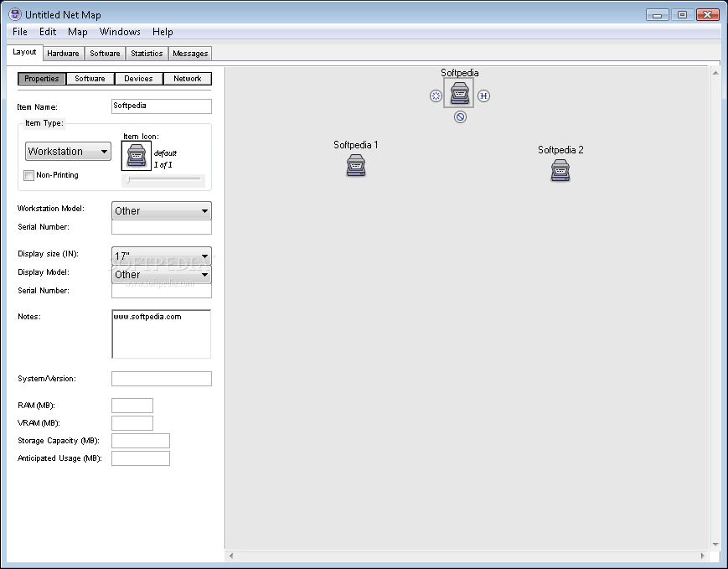The height and width of the screenshot is (569, 728).
Task: Switch to the Messages tab
Action: tap(190, 54)
